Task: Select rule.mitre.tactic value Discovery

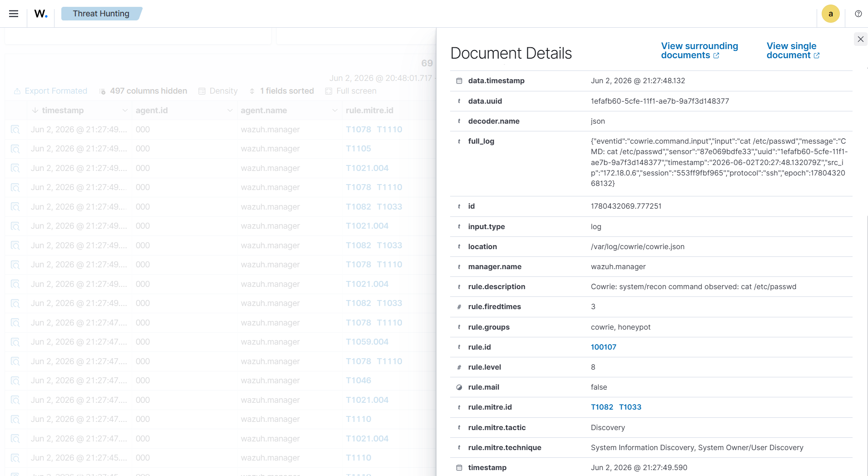Action: click(608, 427)
